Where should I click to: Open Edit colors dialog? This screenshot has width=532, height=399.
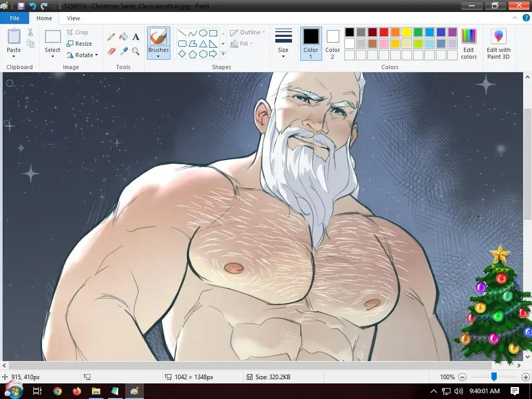[x=469, y=44]
